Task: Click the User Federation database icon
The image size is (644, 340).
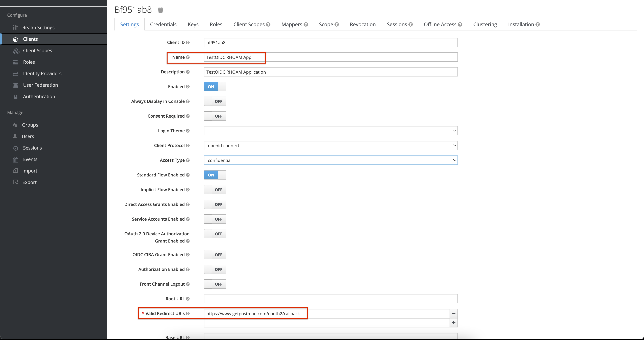Action: point(15,85)
